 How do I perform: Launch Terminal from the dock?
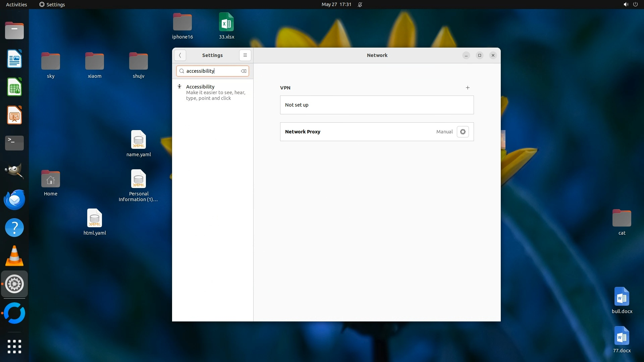14,143
